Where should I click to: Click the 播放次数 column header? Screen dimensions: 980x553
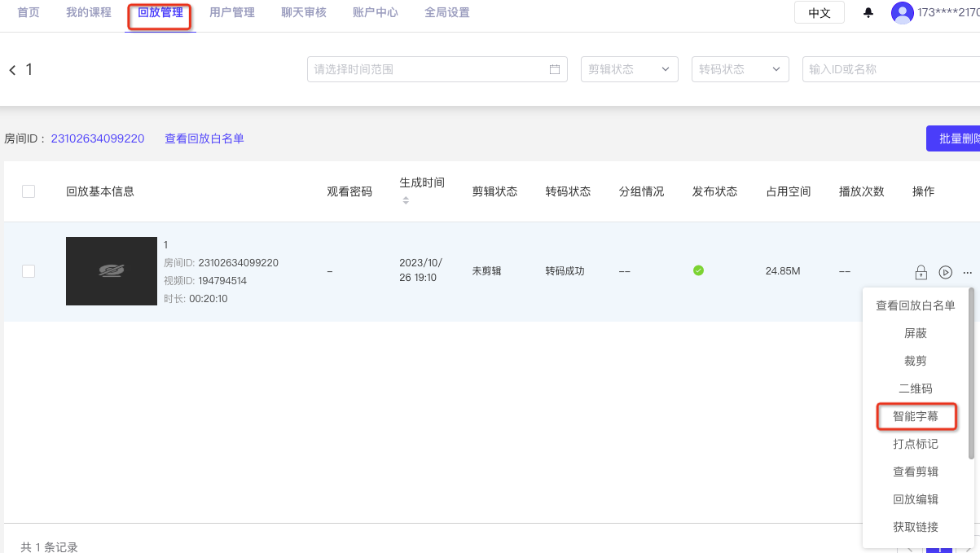coord(861,191)
